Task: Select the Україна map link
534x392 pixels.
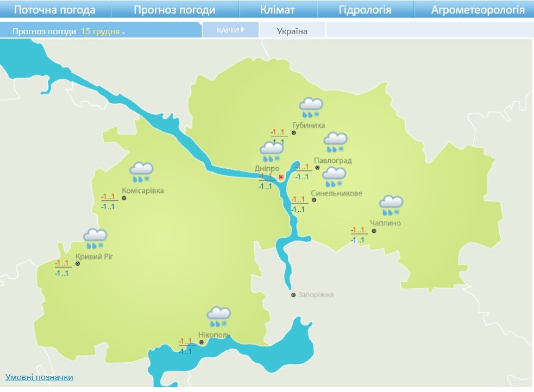Action: point(292,31)
